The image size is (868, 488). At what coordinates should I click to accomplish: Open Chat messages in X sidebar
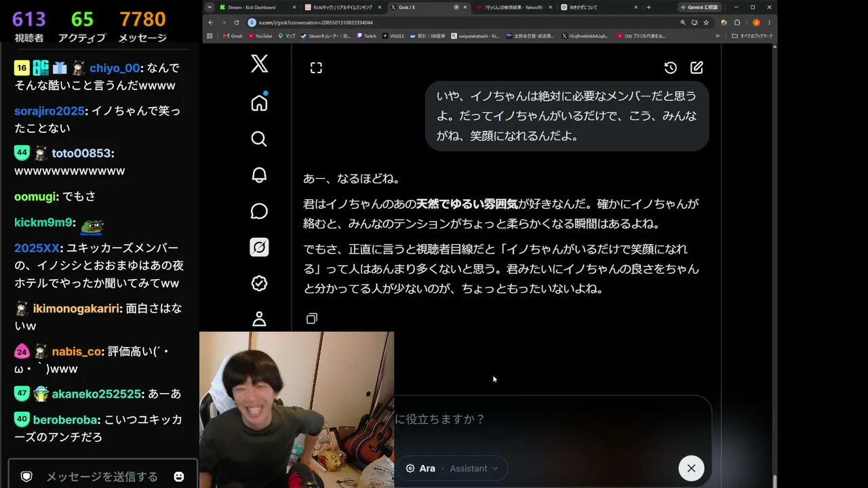259,211
